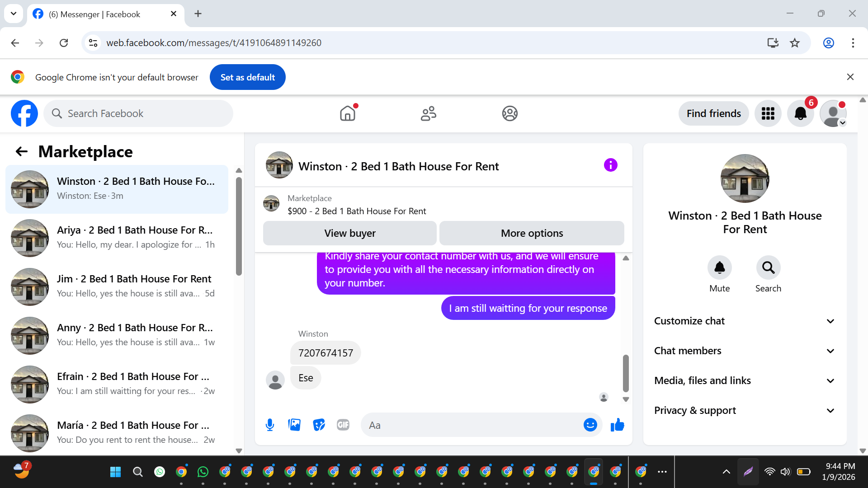Open conversation information purple icon

click(x=610, y=165)
